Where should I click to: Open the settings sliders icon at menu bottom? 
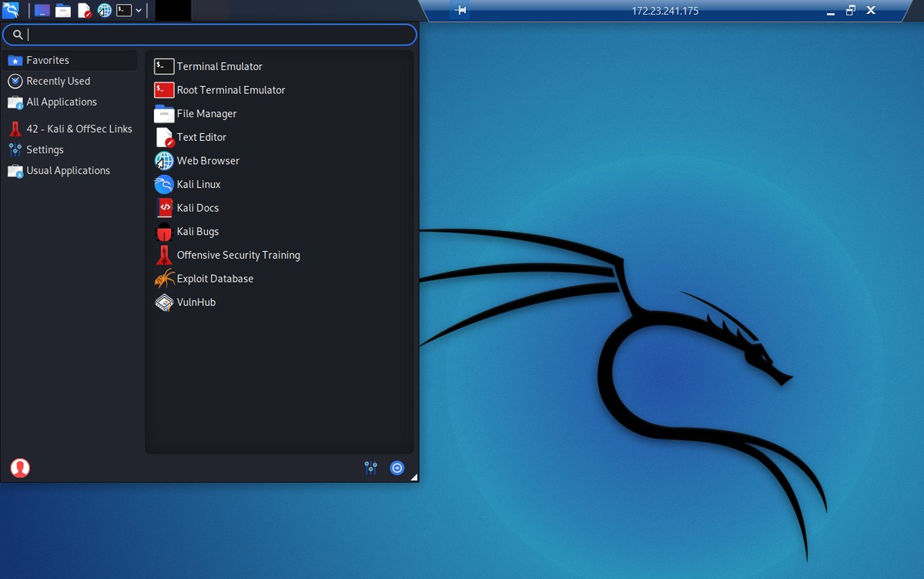(x=371, y=467)
